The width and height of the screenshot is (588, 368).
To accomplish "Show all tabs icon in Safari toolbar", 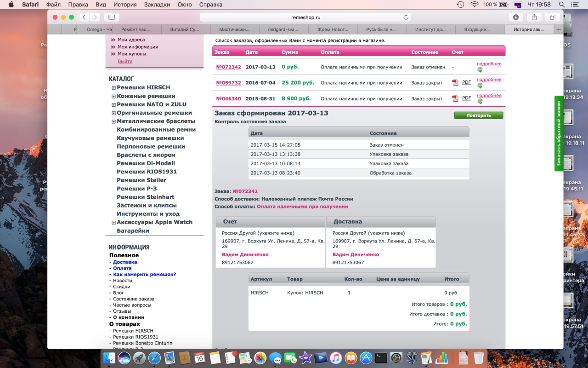I will 553,17.
